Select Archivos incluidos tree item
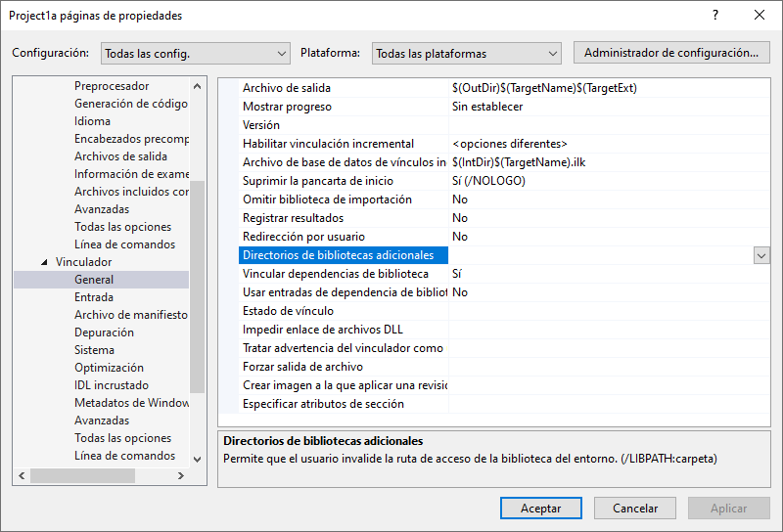 click(x=131, y=191)
